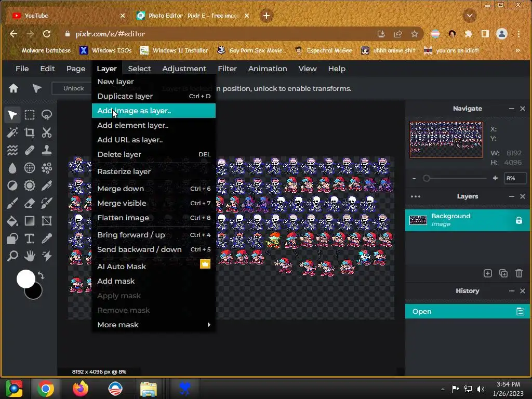The height and width of the screenshot is (399, 532).
Task: Select the Gradient tool
Action: [x=30, y=221]
